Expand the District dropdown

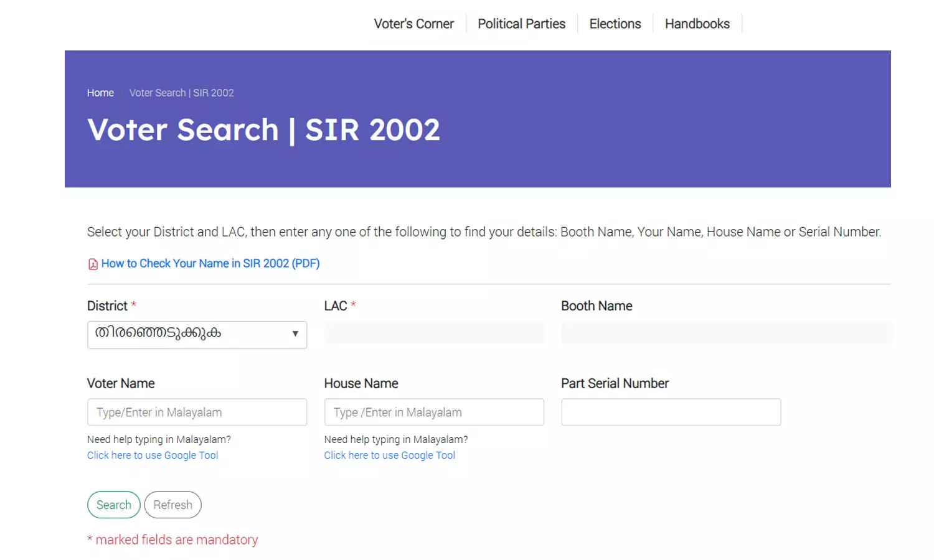[197, 335]
